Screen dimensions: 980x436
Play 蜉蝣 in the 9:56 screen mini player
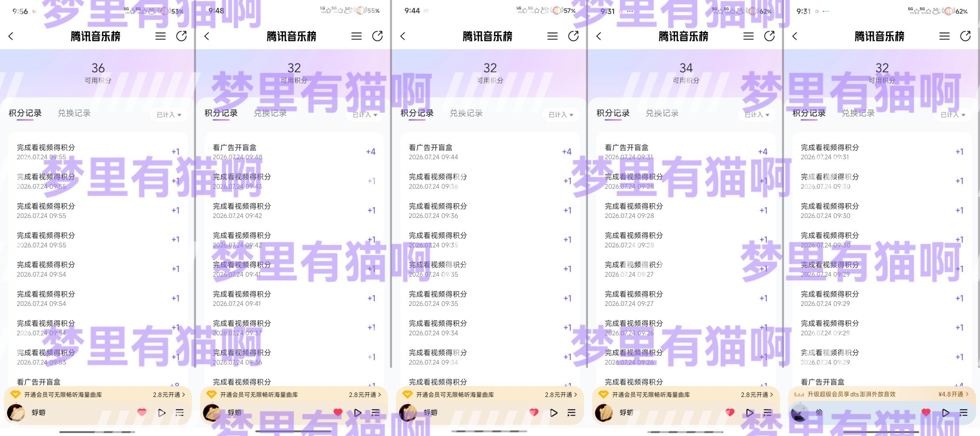[x=162, y=413]
